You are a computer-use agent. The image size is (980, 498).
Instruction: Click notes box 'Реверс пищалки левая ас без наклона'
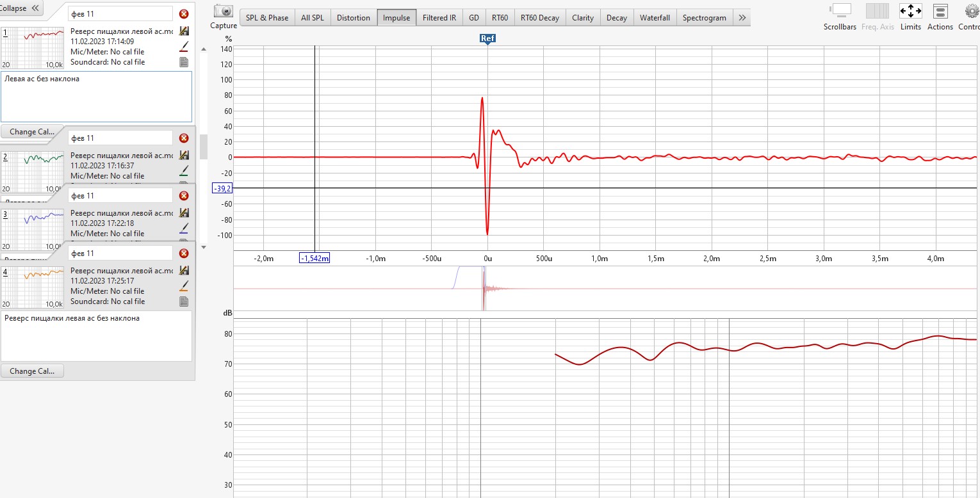click(x=96, y=335)
